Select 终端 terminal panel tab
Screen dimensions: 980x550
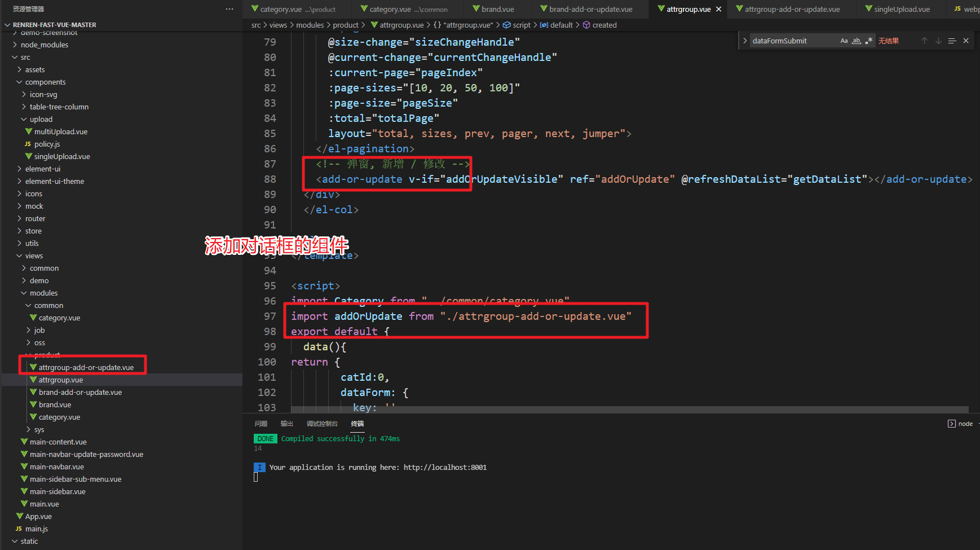coord(357,424)
